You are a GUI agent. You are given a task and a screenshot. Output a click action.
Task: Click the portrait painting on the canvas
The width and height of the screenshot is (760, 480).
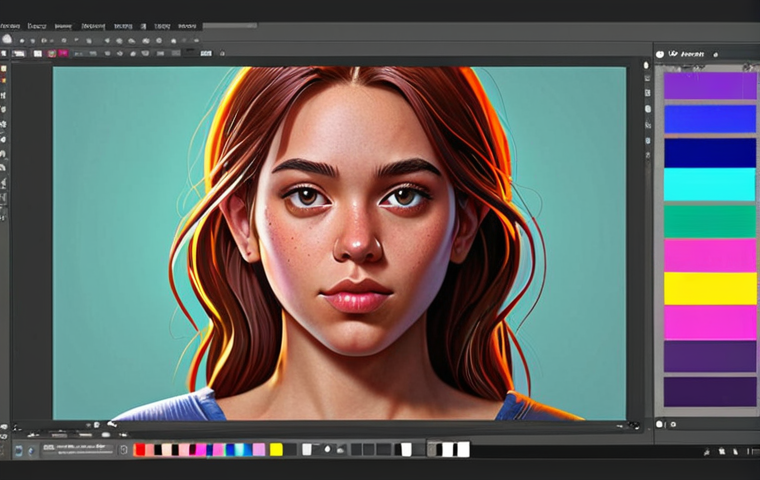click(339, 243)
